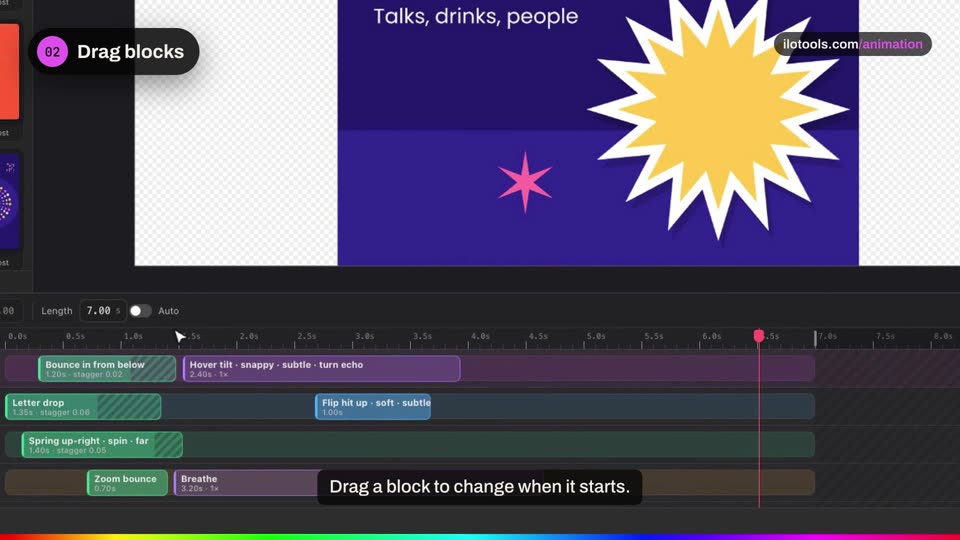Viewport: 960px width, 540px height.
Task: Select the red thumbnail in left sidebar
Action: click(9, 72)
